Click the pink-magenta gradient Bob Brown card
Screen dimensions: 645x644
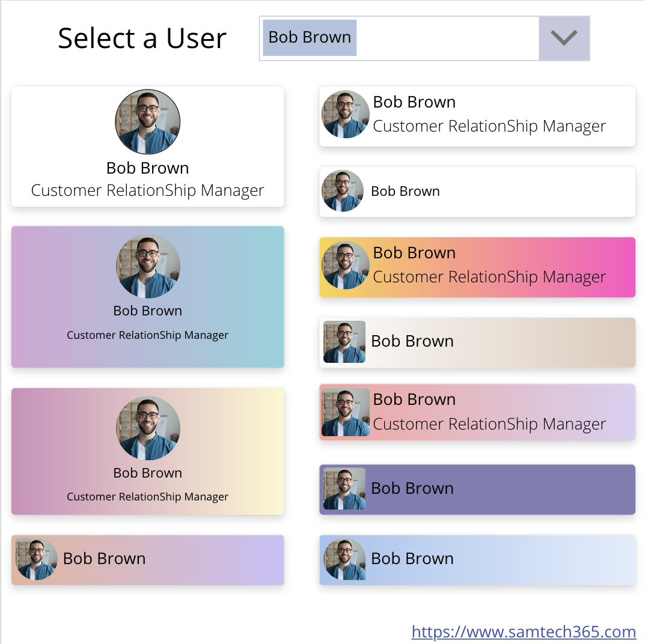click(x=477, y=267)
